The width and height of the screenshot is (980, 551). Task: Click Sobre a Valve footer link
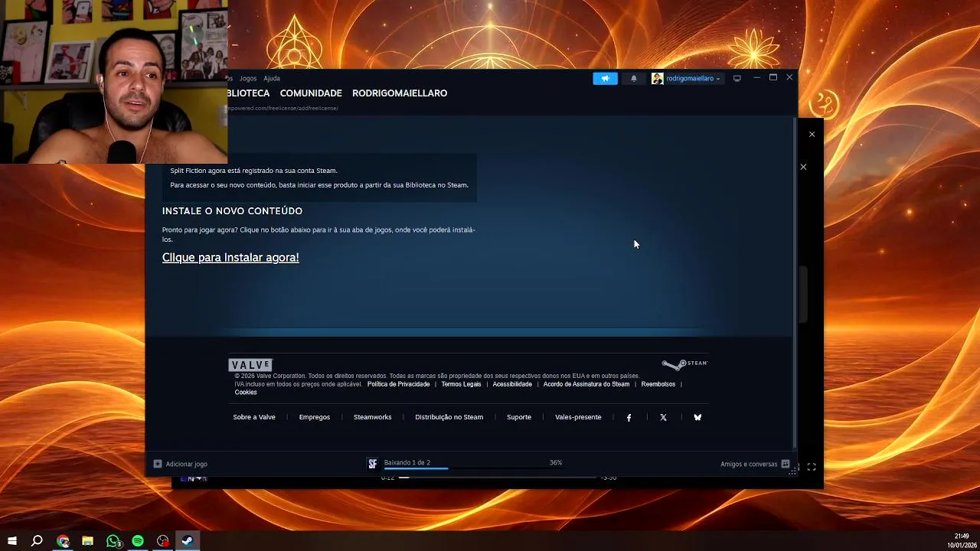point(254,417)
